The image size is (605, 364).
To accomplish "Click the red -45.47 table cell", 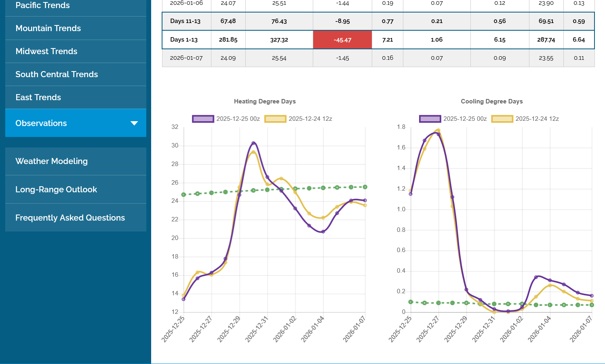I will (342, 40).
